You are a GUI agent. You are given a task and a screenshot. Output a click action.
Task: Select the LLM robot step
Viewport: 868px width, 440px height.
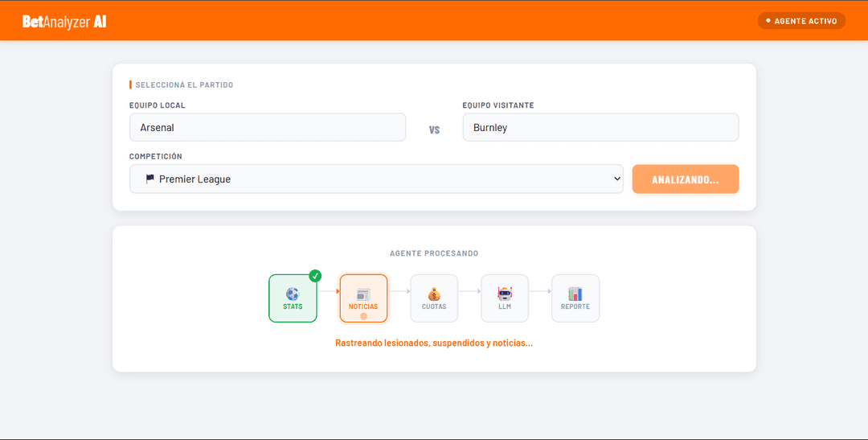coord(504,298)
